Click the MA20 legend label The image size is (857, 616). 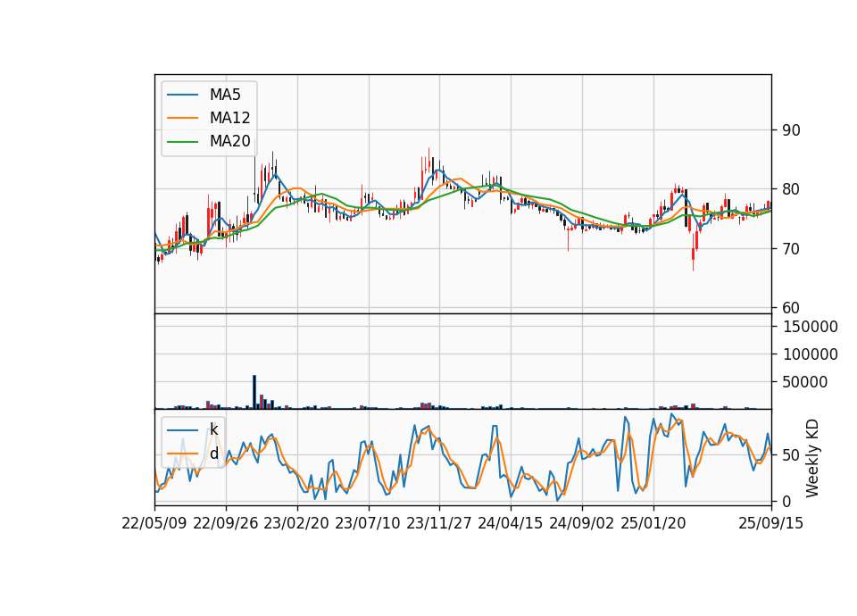[x=229, y=141]
